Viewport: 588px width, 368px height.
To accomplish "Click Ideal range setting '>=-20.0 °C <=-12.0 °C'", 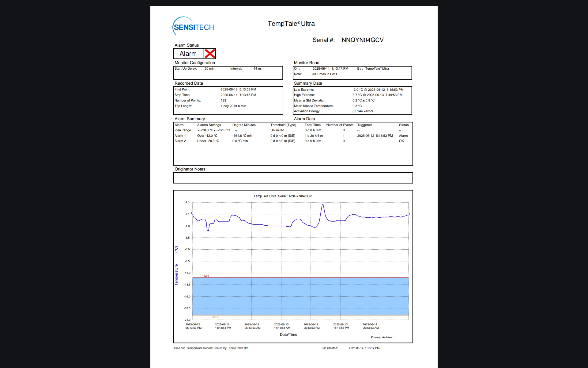I will (213, 130).
